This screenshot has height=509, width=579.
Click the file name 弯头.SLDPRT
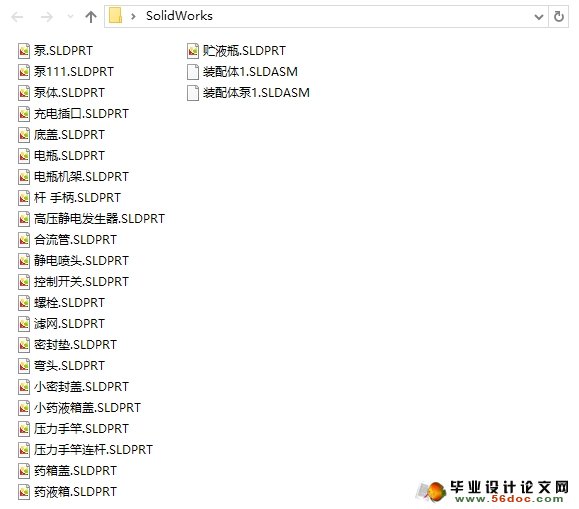69,366
